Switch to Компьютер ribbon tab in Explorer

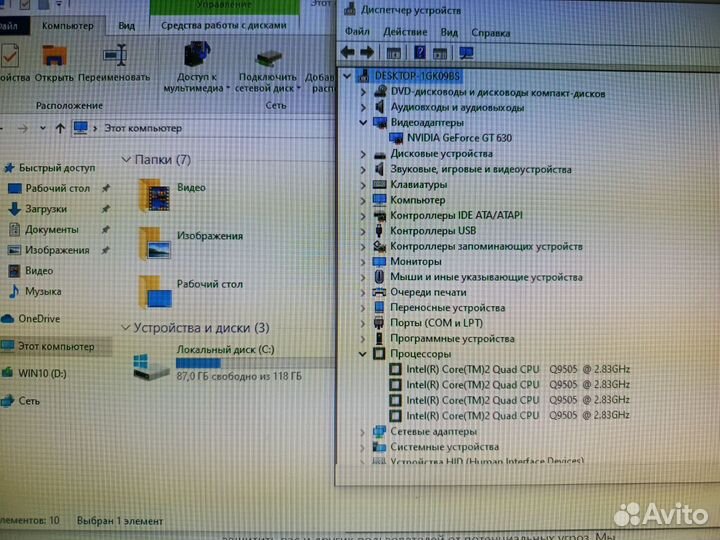click(68, 26)
